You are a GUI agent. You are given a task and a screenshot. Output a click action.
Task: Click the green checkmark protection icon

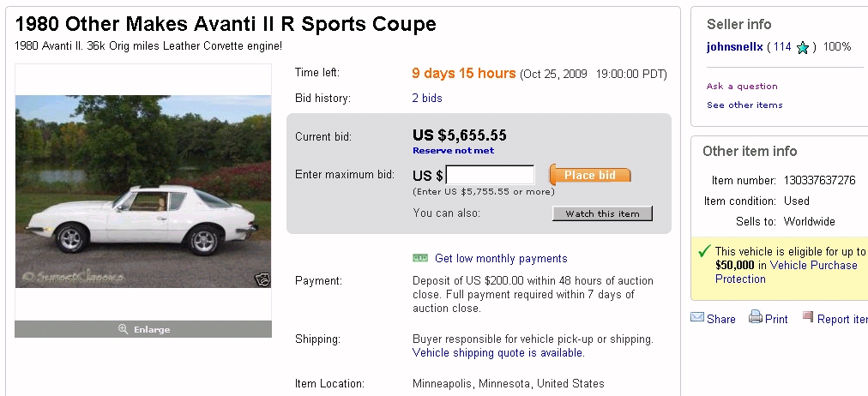pyautogui.click(x=704, y=251)
